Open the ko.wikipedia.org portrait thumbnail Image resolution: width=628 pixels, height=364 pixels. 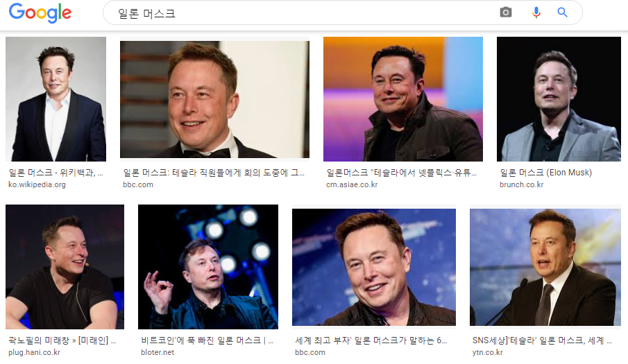56,98
